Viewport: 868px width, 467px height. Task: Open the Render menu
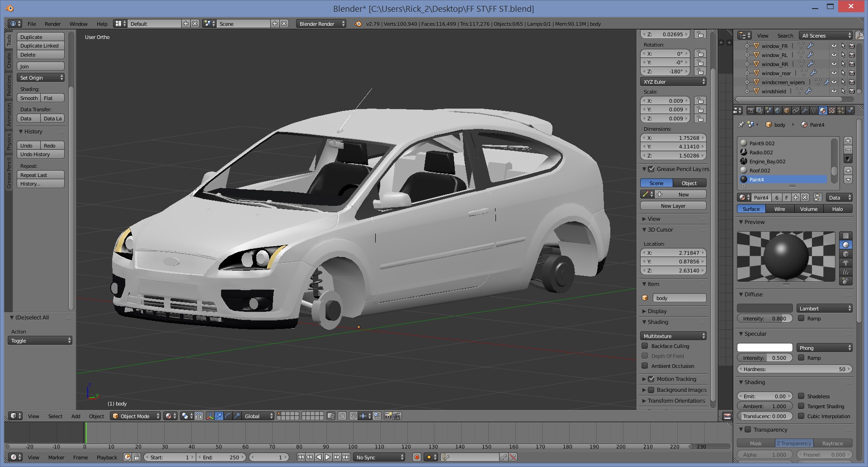point(52,24)
